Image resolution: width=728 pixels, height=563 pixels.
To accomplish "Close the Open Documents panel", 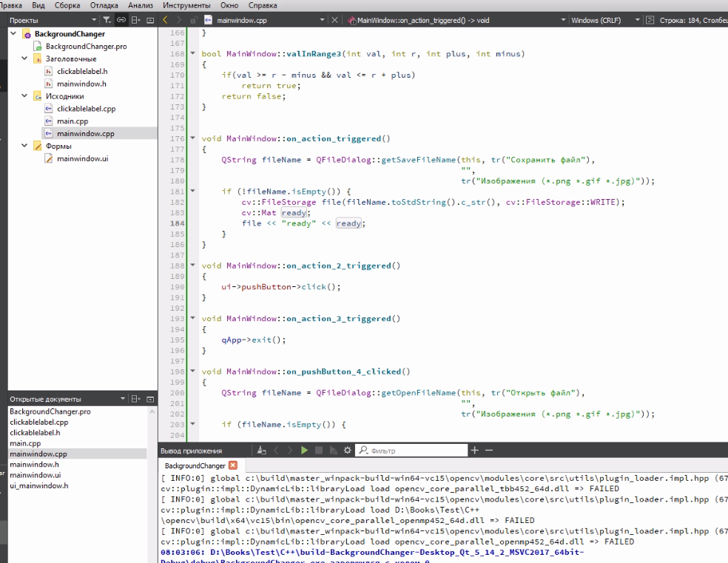I will point(150,399).
